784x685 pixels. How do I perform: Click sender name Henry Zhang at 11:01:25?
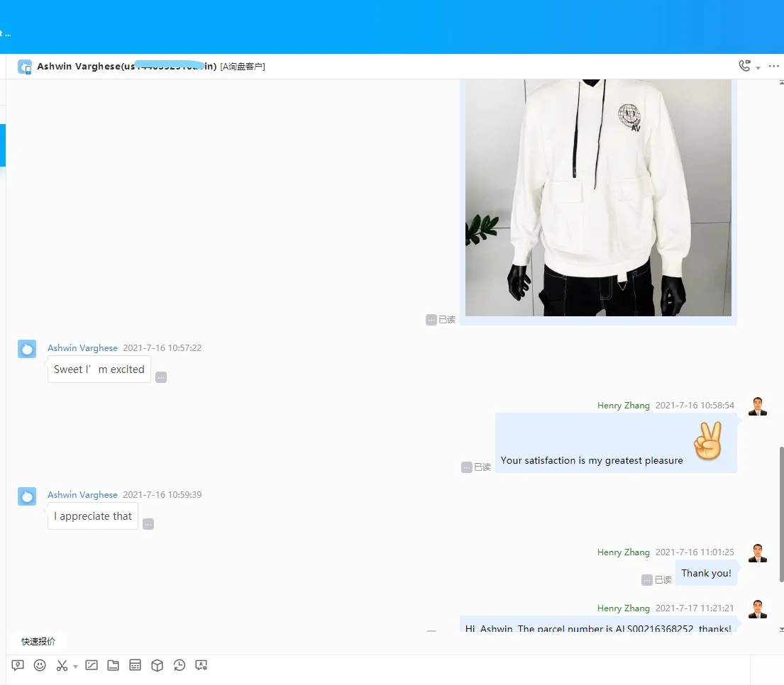(624, 552)
